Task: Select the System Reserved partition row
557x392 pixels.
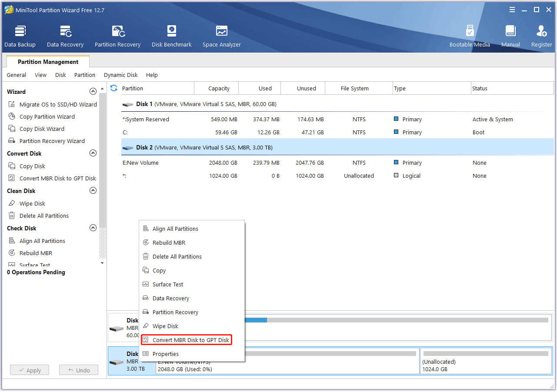Action: pos(337,119)
